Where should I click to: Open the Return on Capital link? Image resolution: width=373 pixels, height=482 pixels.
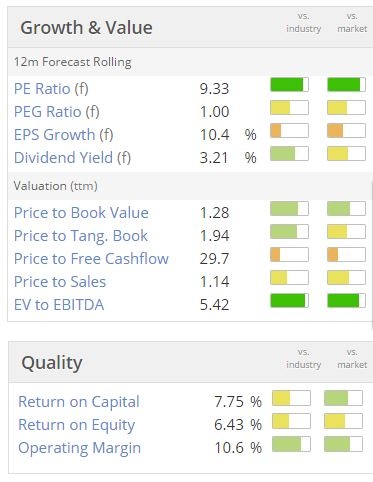pyautogui.click(x=79, y=402)
